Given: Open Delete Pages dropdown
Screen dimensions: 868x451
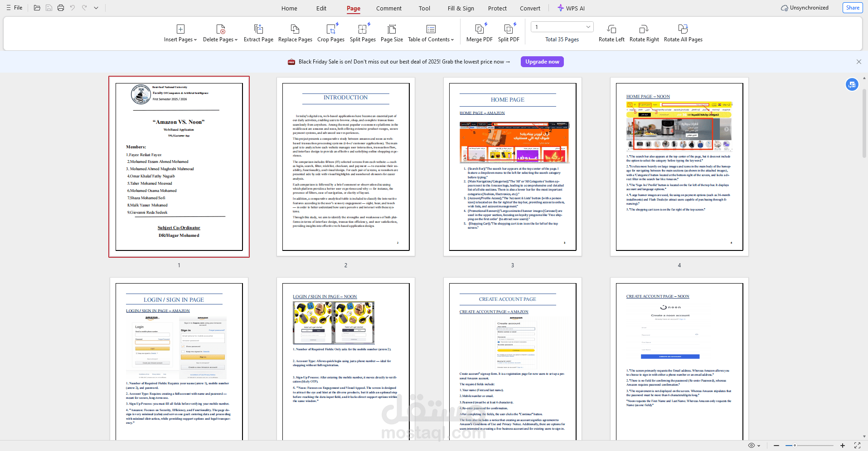Looking at the screenshot, I should (x=220, y=33).
